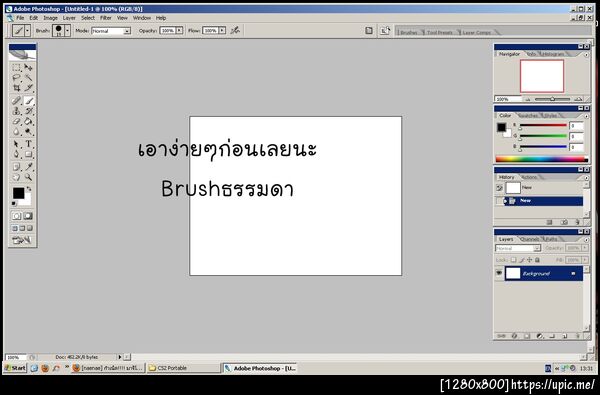The image size is (600, 395).
Task: Open the Window menu
Action: 142,18
